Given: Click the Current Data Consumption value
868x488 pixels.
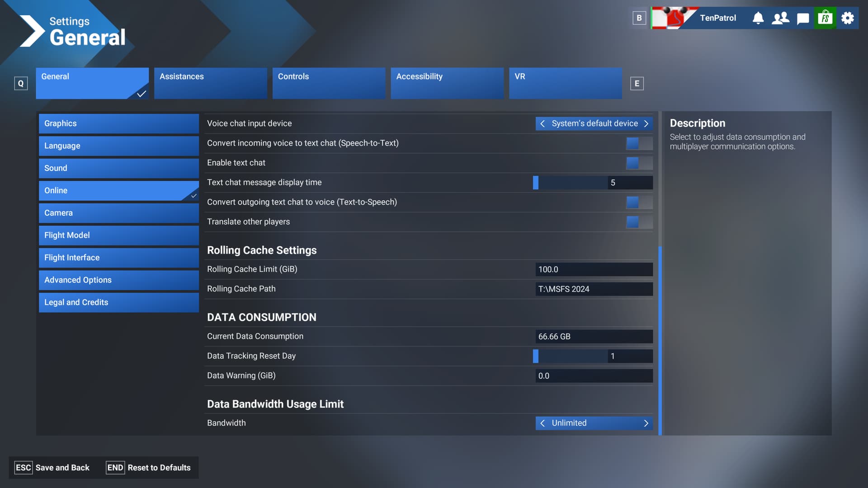Looking at the screenshot, I should 594,337.
